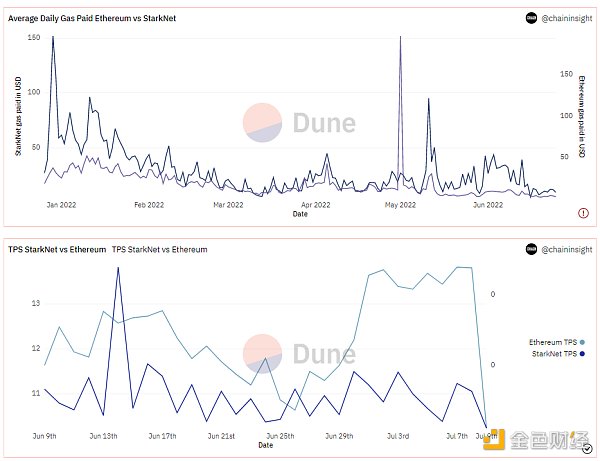Click the red warning icon on gas chart

[583, 213]
